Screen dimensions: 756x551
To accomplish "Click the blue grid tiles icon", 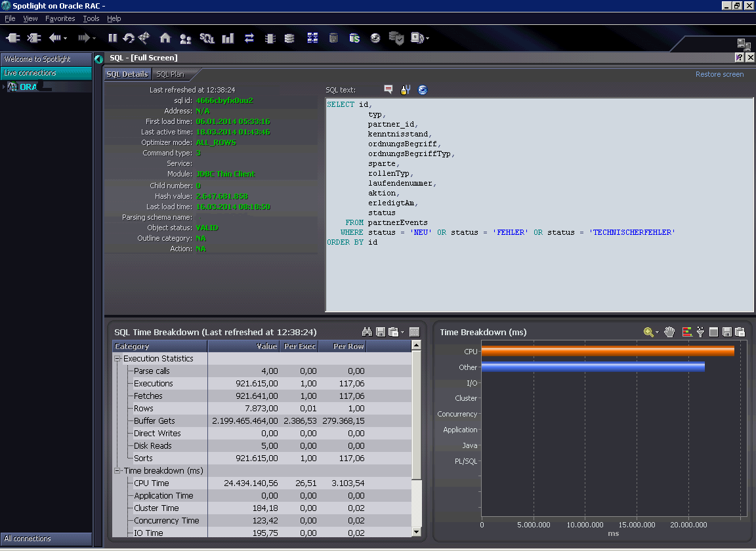I will point(312,37).
